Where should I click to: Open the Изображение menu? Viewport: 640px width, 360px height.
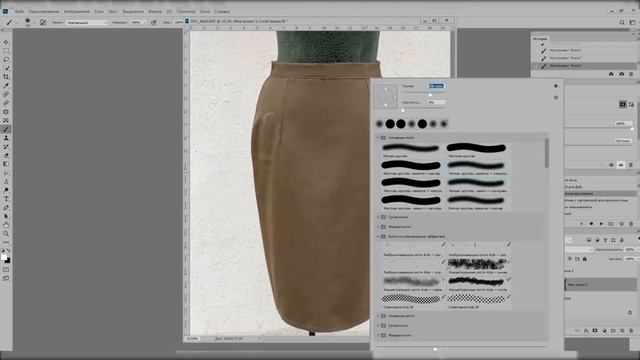tap(77, 11)
